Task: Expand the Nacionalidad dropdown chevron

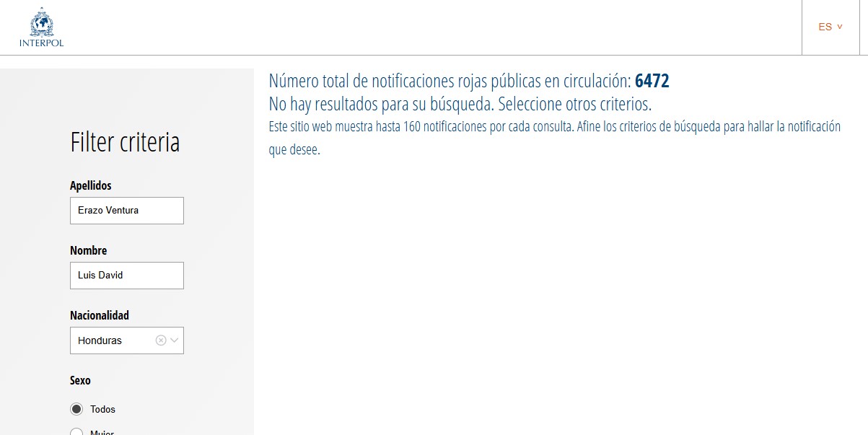Action: [x=174, y=340]
